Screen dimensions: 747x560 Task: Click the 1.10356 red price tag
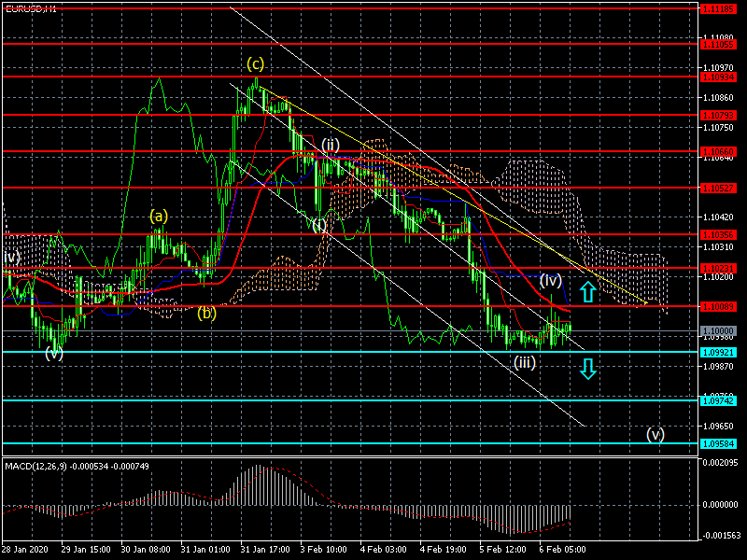(718, 235)
